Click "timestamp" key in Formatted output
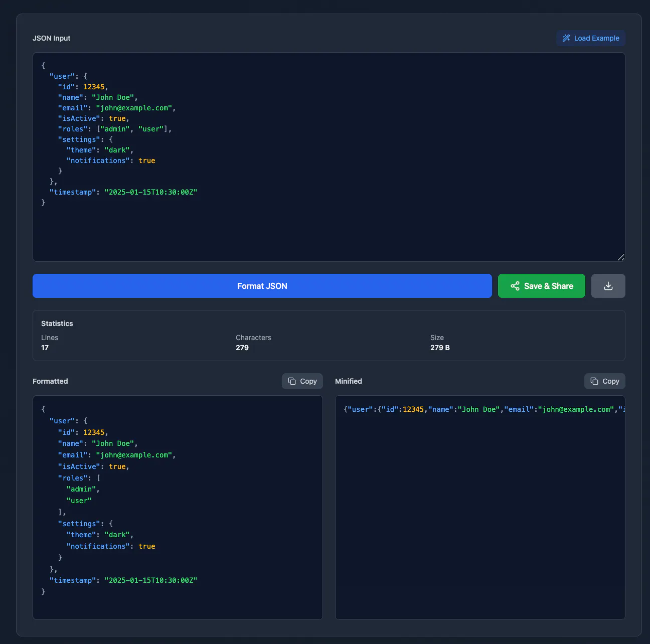 pos(73,580)
